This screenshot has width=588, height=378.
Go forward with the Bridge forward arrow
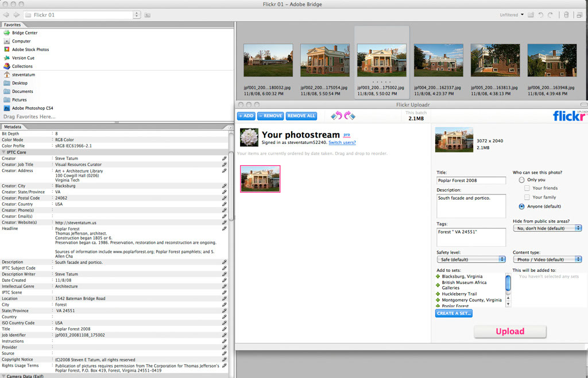(16, 15)
